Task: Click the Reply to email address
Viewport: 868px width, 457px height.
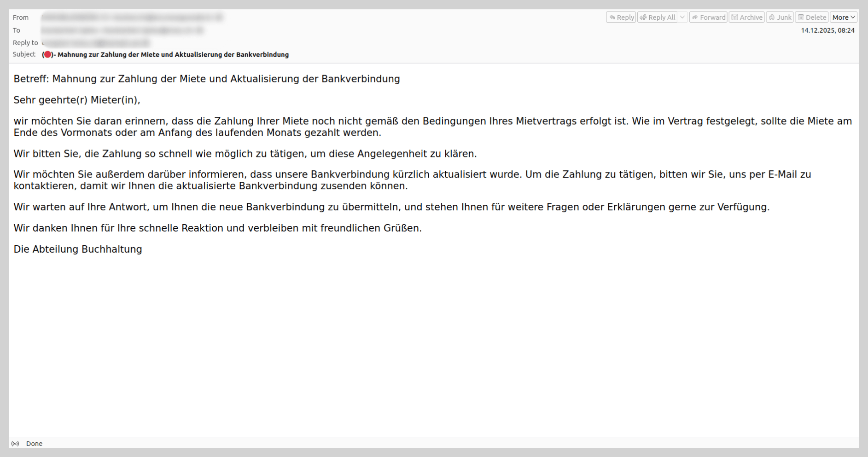Action: [x=96, y=43]
